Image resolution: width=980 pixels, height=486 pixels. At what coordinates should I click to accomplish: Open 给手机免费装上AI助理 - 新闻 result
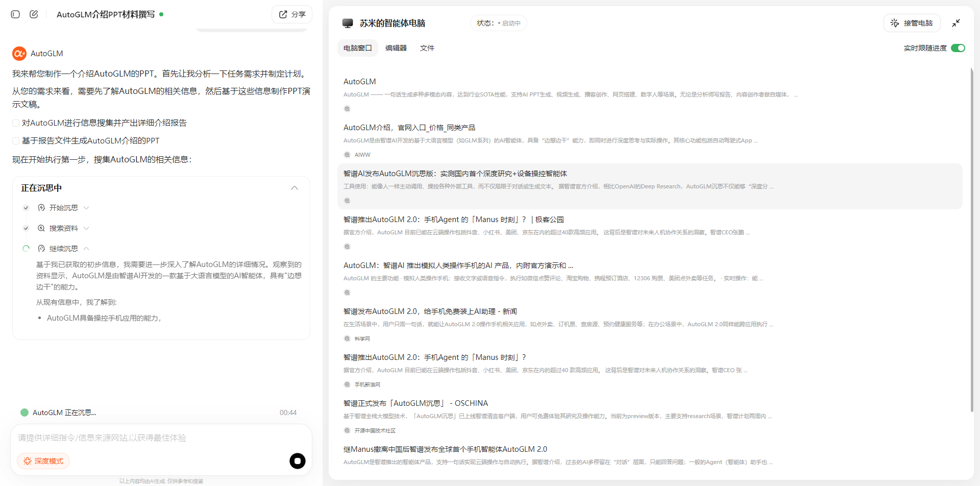[430, 311]
